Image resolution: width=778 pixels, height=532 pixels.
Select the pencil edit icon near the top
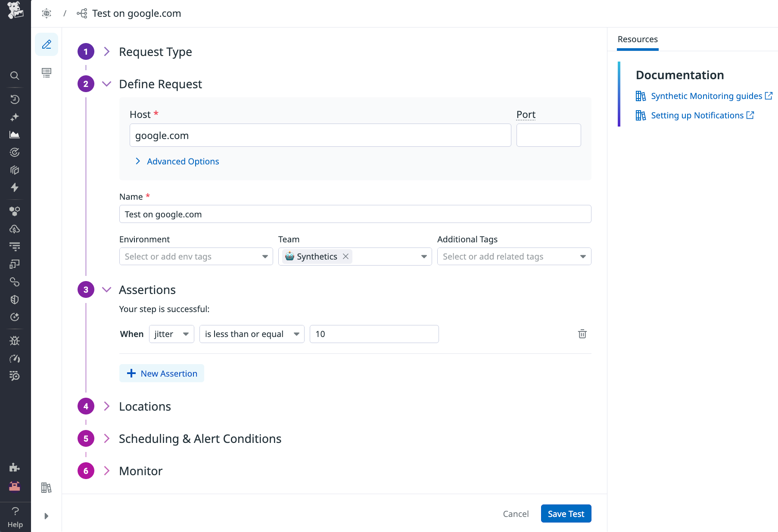click(x=47, y=44)
